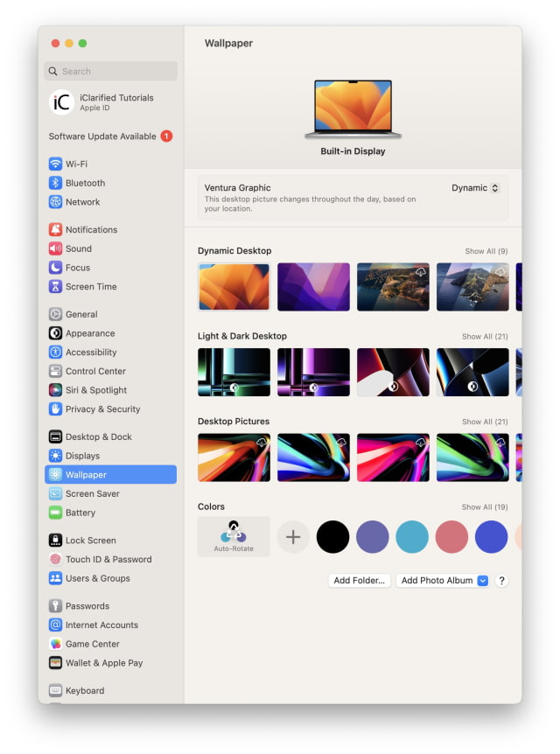Show all 9 Dynamic Desktop wallpapers
560x754 pixels.
[x=486, y=251]
